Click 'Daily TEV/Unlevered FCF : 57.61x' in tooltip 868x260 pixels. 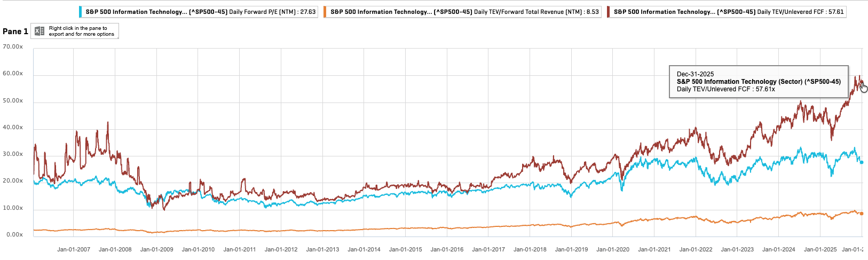pyautogui.click(x=726, y=89)
